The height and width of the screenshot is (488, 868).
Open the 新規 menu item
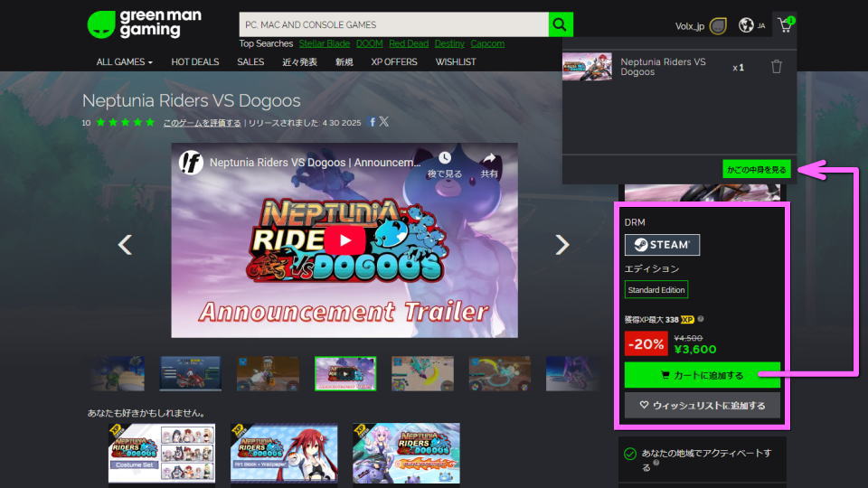coord(344,62)
